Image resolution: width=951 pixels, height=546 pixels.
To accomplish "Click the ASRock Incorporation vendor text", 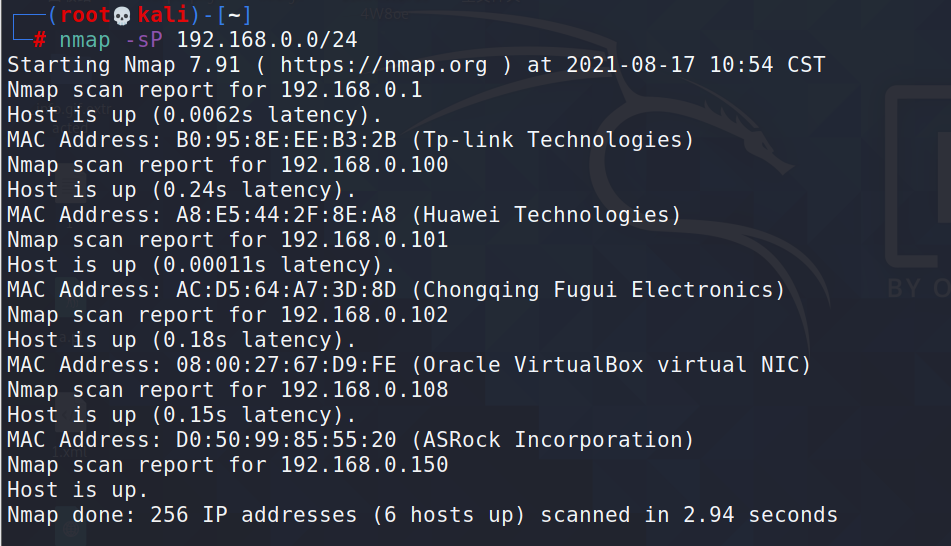I will [x=553, y=440].
